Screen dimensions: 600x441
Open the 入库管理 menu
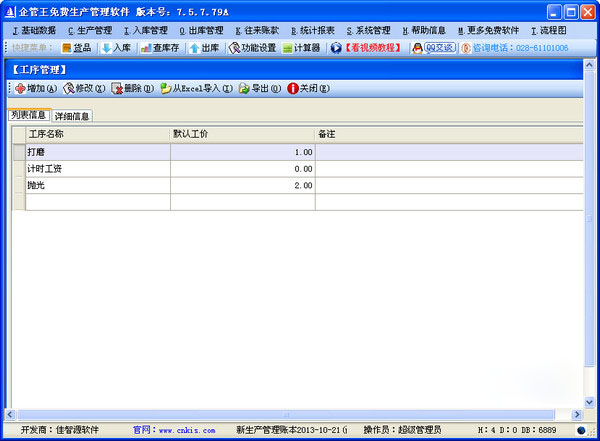coord(145,31)
